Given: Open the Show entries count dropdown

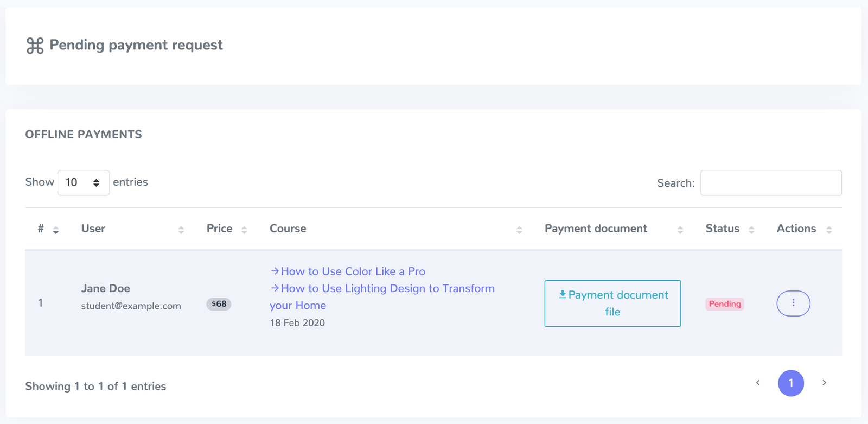Looking at the screenshot, I should [x=84, y=182].
